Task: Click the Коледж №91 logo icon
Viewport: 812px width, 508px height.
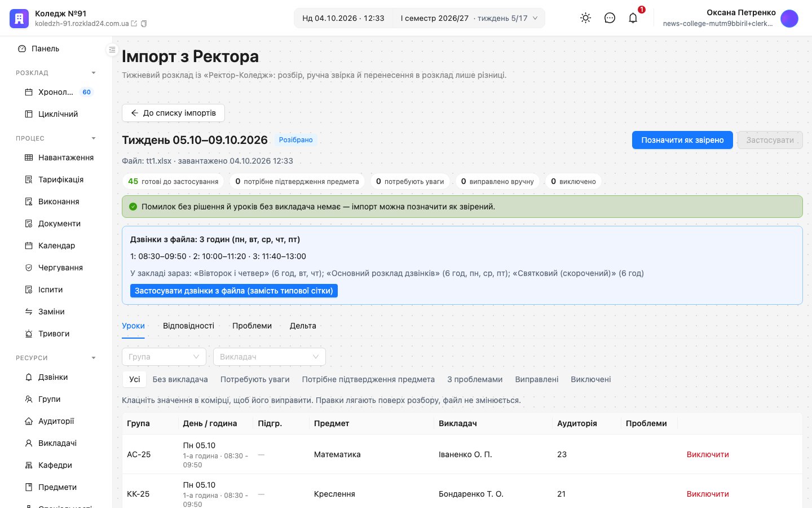Action: (19, 18)
